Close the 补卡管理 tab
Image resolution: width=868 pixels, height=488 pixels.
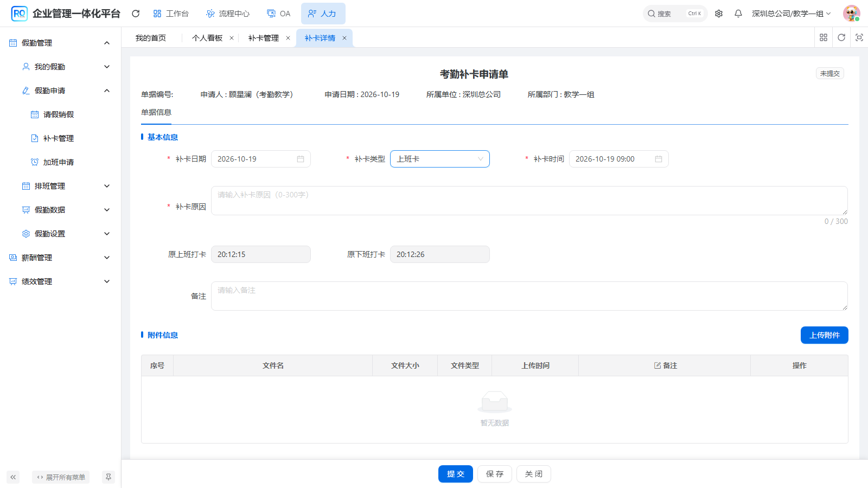pos(288,38)
